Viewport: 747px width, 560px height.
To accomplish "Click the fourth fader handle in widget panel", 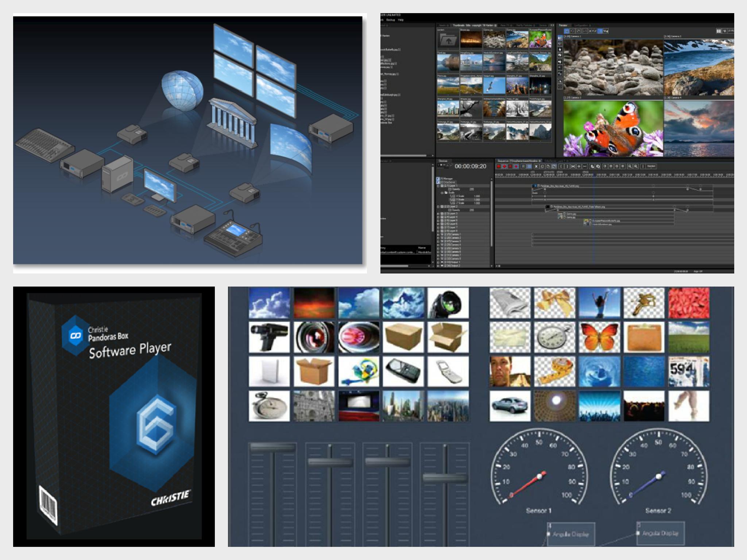I will 445,477.
